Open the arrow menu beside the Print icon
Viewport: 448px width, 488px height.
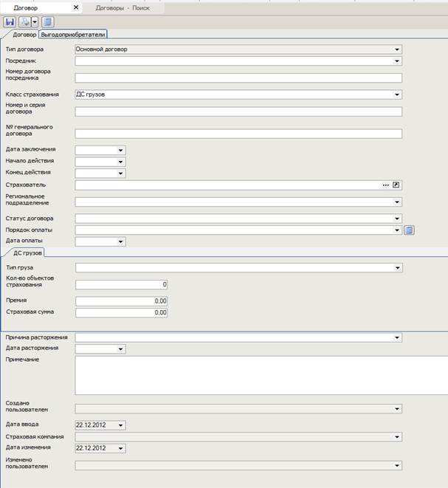pos(34,22)
